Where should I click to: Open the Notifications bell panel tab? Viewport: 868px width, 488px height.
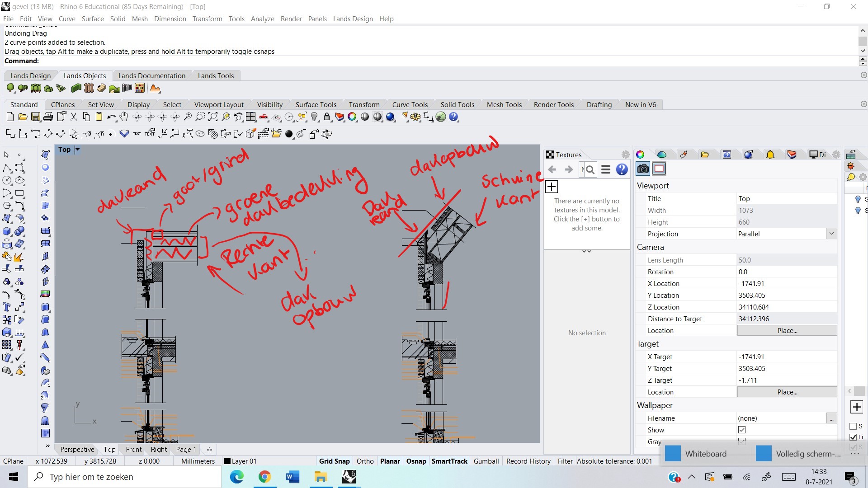770,155
